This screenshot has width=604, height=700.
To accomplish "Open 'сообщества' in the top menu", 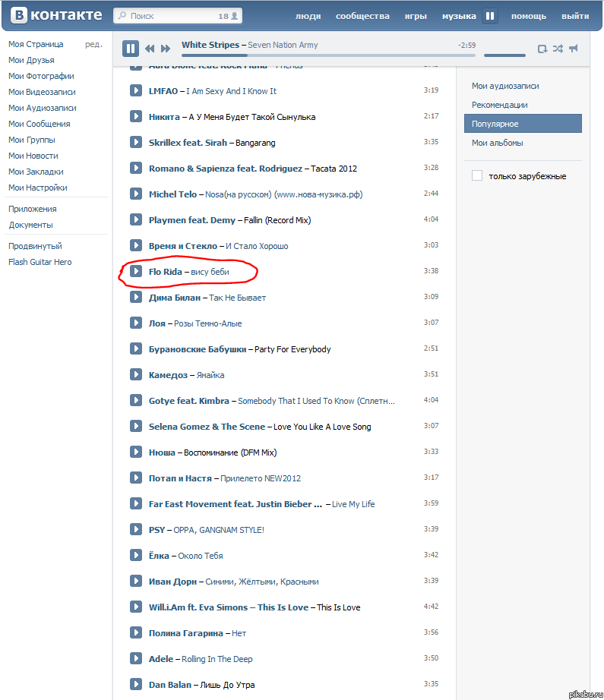I will click(362, 16).
